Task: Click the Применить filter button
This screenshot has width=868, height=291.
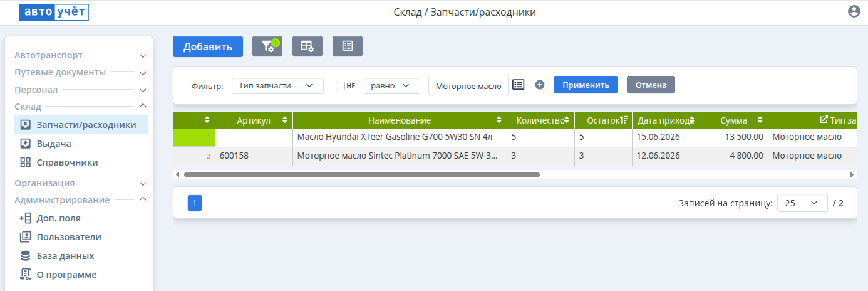Action: pyautogui.click(x=586, y=85)
